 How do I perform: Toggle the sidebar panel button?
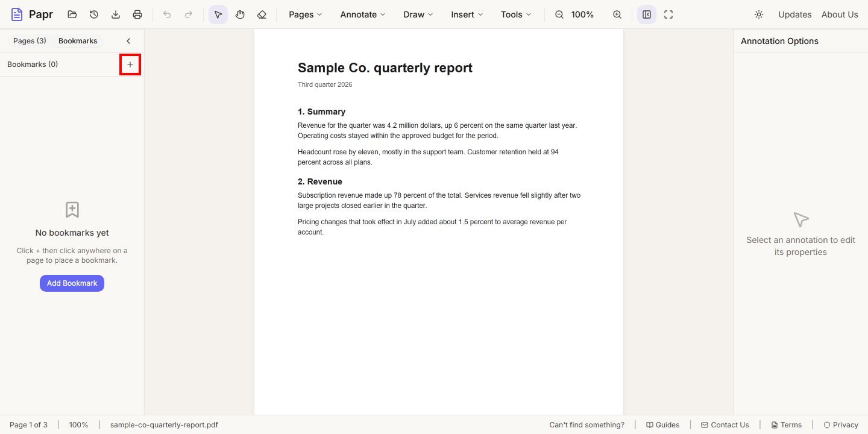(647, 14)
